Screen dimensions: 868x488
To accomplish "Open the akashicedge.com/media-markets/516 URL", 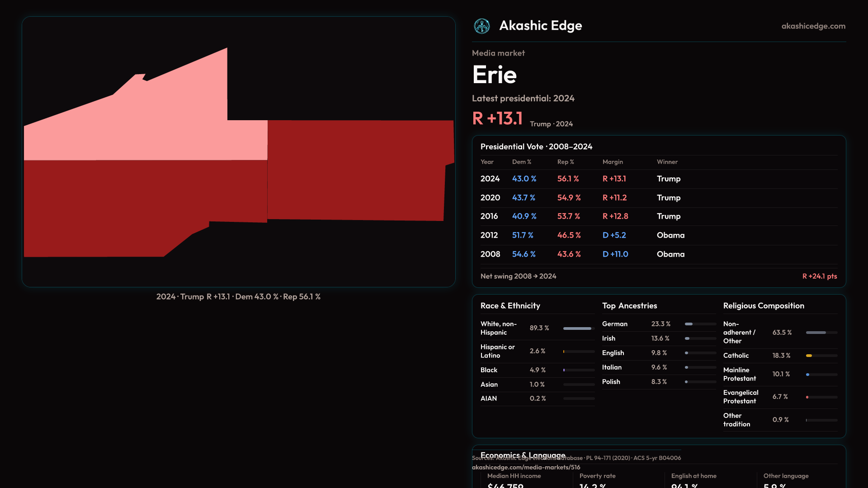I will (526, 467).
